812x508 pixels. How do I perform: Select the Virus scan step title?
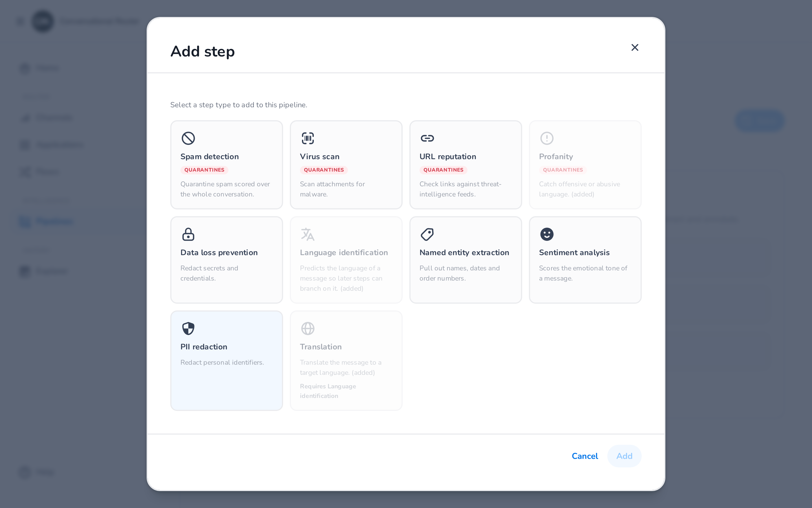pyautogui.click(x=319, y=157)
